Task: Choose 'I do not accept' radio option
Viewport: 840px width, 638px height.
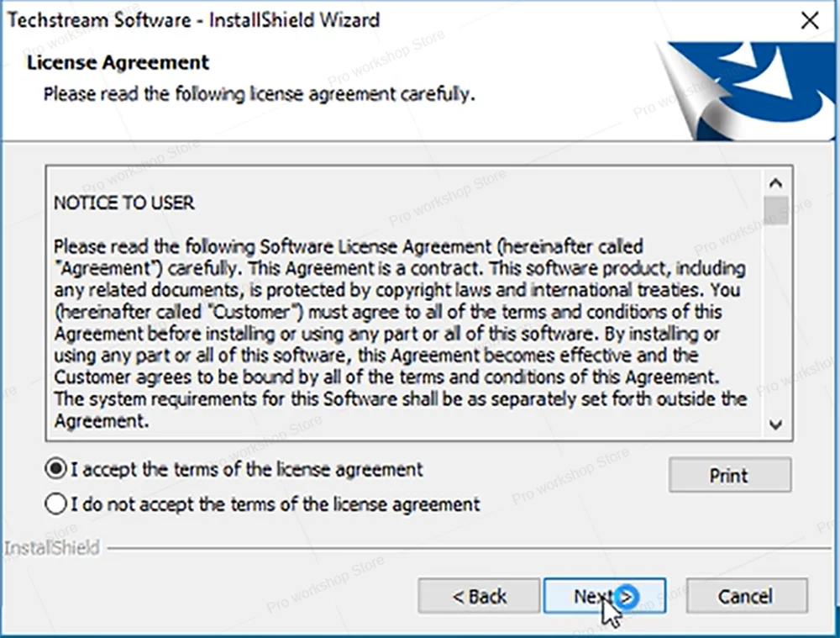Action: point(56,504)
